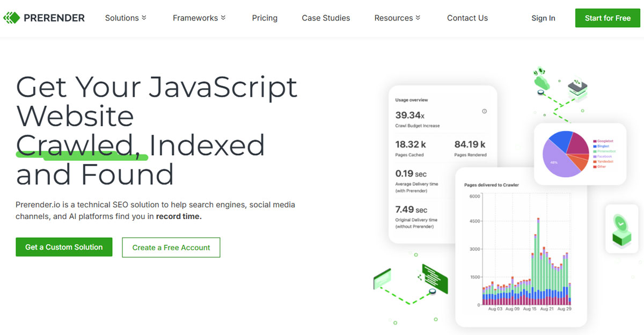Select the code server stack icon
The width and height of the screenshot is (644, 335).
[x=577, y=88]
